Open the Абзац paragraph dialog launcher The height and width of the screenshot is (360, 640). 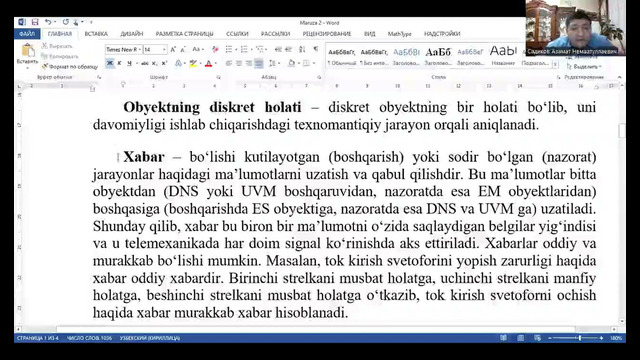(319, 77)
